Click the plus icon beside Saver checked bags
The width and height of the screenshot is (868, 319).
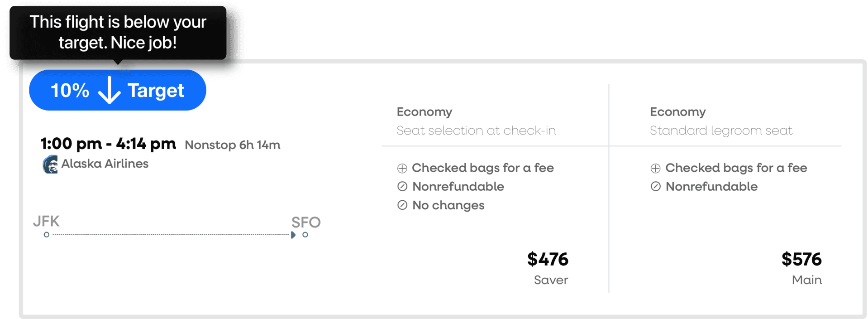402,169
